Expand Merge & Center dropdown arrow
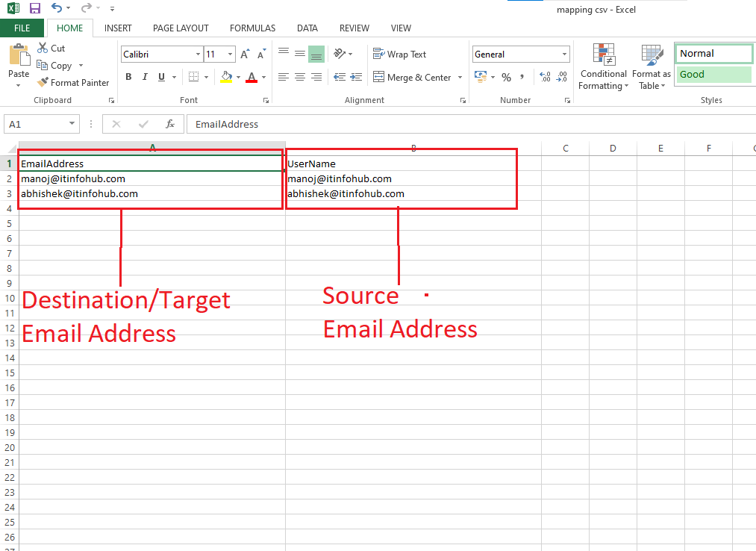Image resolution: width=756 pixels, height=551 pixels. tap(460, 77)
